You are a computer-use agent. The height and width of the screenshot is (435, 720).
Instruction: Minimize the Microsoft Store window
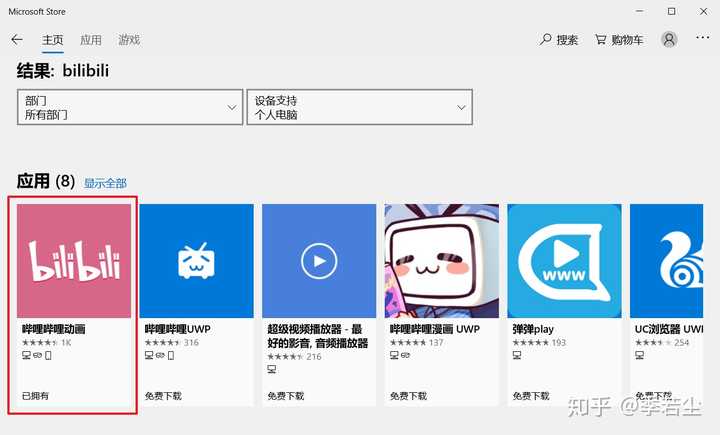(x=640, y=11)
